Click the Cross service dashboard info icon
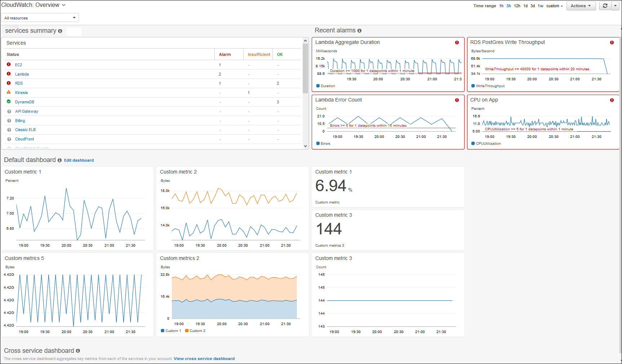Viewport: 622px width, 364px height. (78, 351)
